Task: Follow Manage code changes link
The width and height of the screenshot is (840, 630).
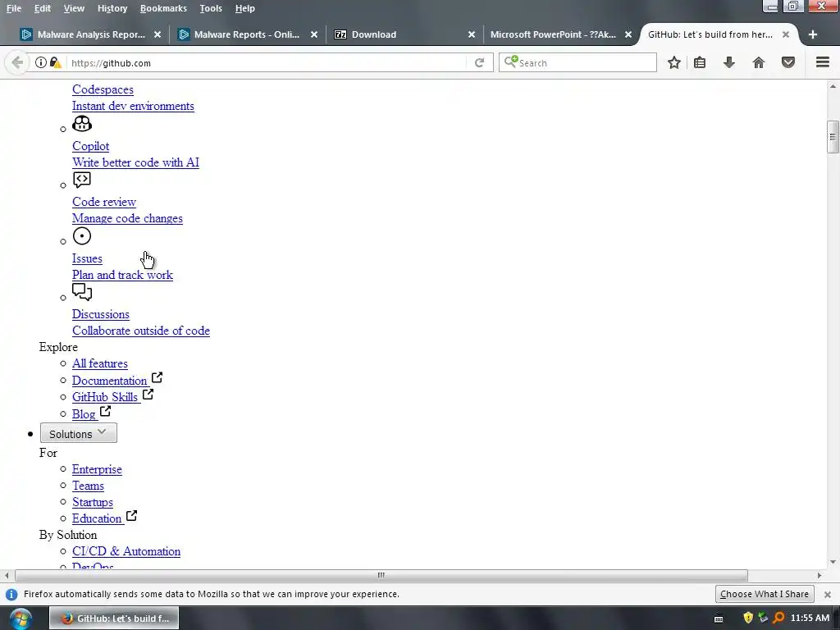Action: pyautogui.click(x=127, y=218)
